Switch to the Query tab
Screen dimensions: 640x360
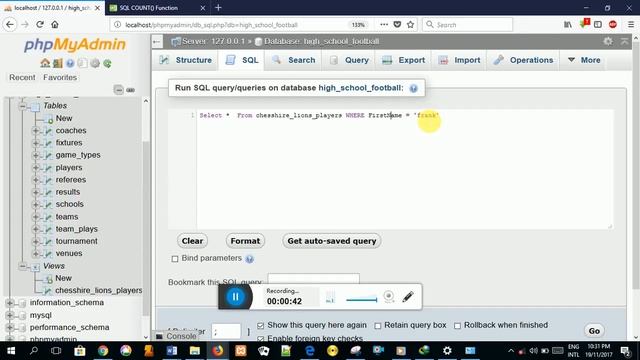pos(349,60)
